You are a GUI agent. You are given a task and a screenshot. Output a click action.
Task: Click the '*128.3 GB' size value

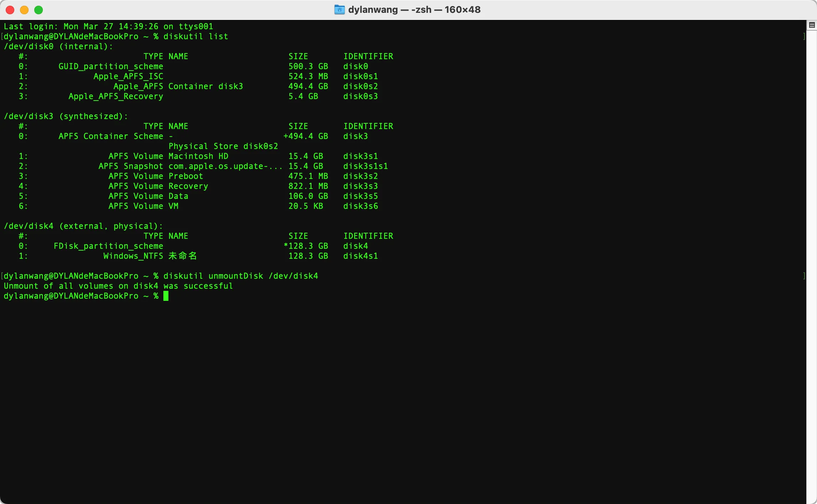click(x=305, y=246)
